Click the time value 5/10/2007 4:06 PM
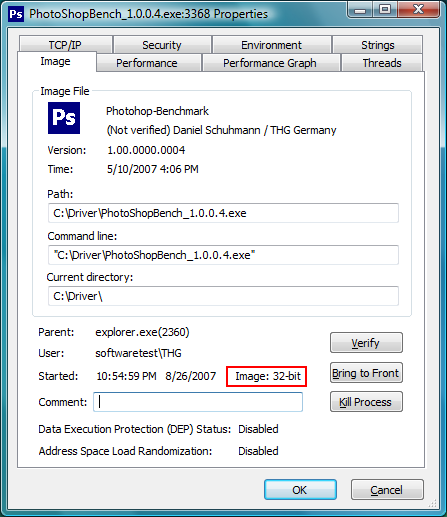This screenshot has width=447, height=517. point(153,169)
